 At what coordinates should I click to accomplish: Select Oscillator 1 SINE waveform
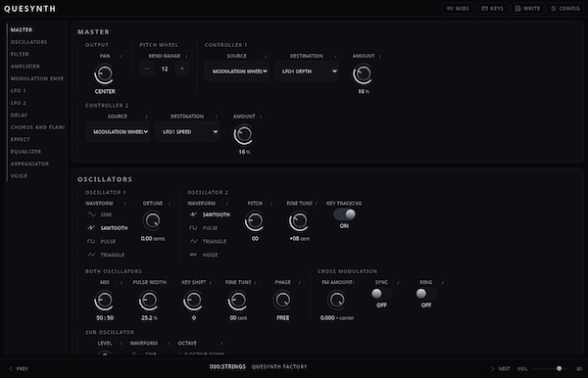[x=100, y=214]
